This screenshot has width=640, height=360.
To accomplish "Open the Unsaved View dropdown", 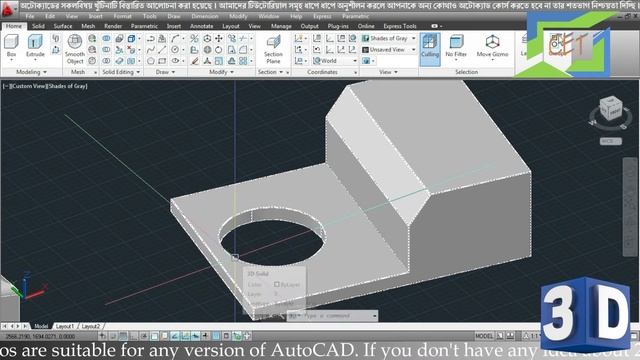I will (389, 50).
